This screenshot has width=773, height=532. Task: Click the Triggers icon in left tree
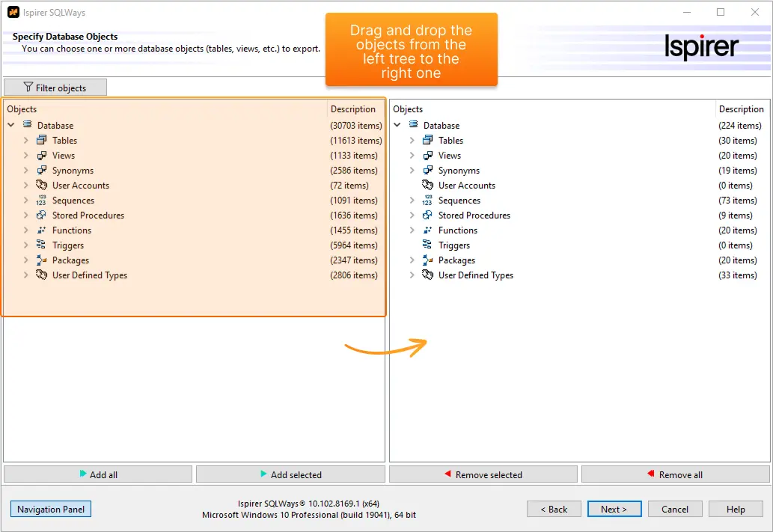tap(41, 245)
